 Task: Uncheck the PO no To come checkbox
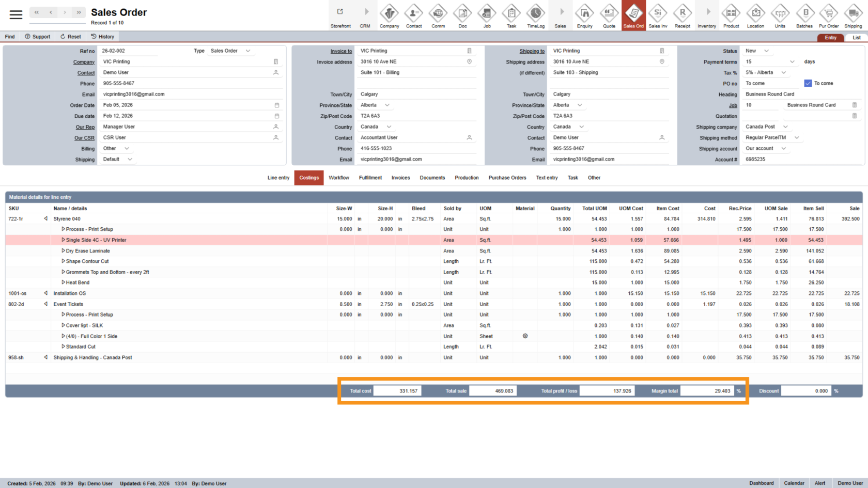tap(808, 83)
